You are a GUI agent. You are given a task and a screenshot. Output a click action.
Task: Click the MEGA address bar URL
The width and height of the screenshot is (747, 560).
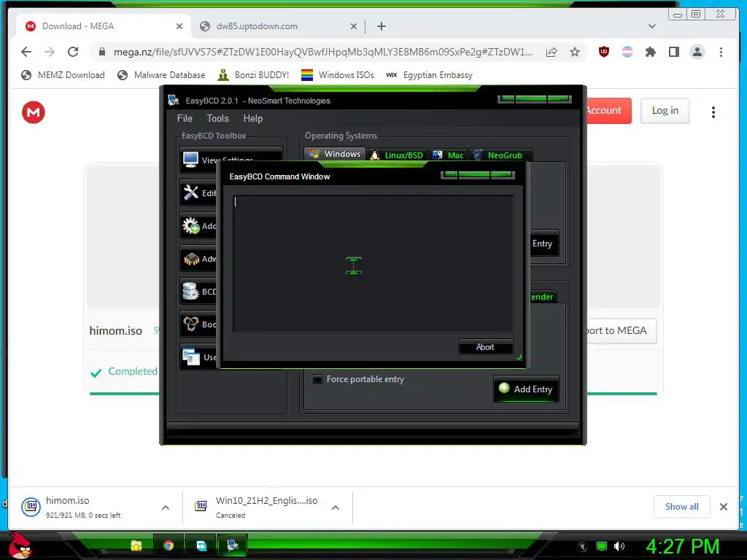coord(323,52)
